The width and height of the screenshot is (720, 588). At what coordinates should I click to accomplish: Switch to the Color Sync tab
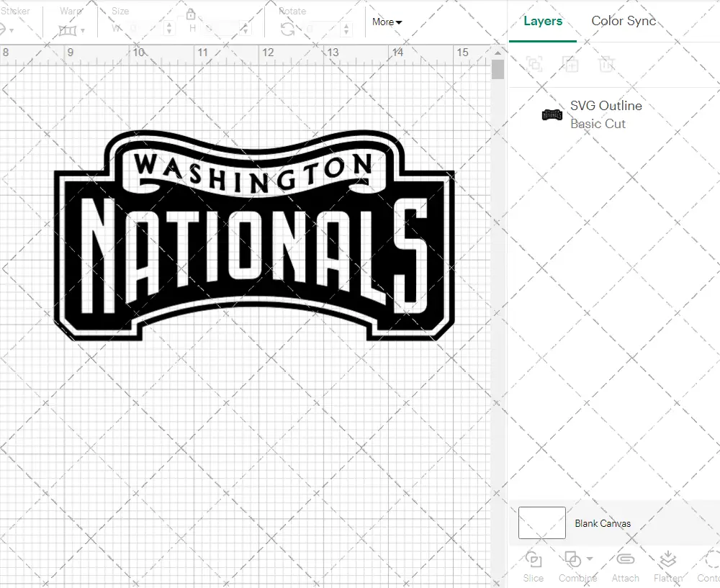[x=624, y=21]
